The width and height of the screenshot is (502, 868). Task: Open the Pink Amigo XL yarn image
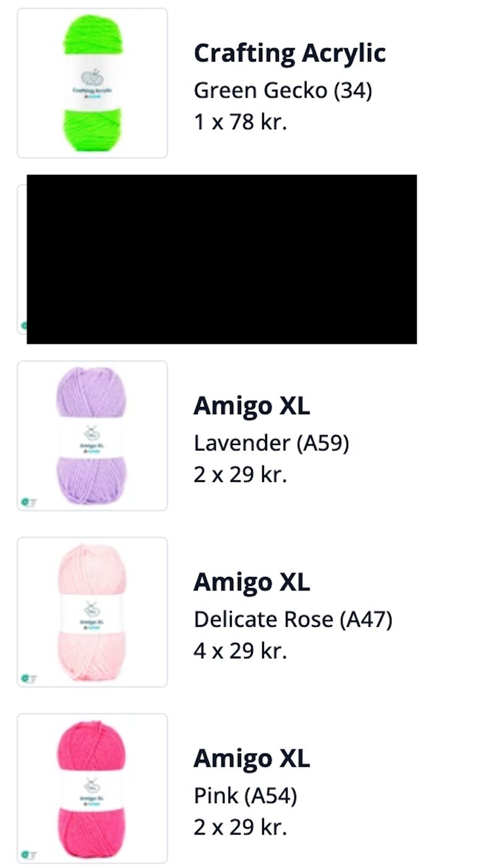pos(92,788)
